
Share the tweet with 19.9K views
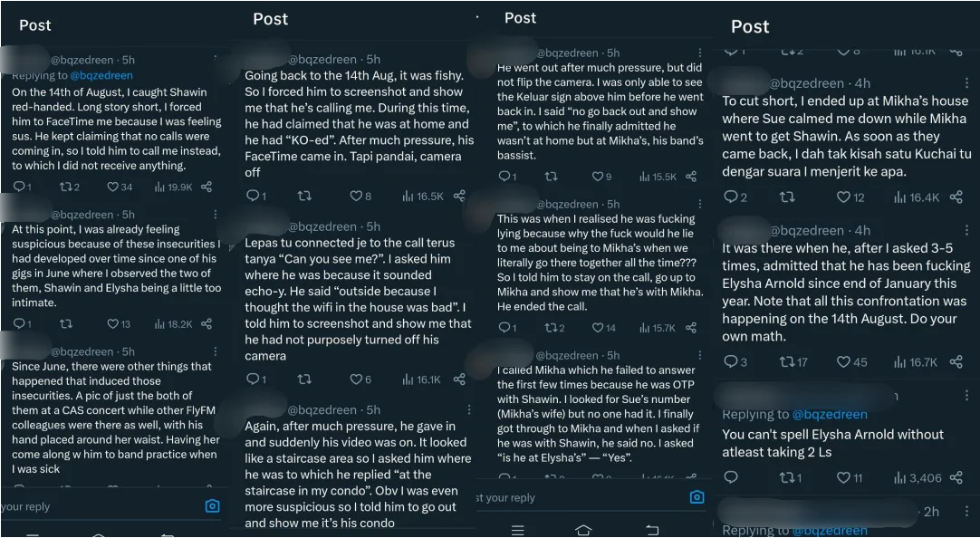[x=207, y=187]
